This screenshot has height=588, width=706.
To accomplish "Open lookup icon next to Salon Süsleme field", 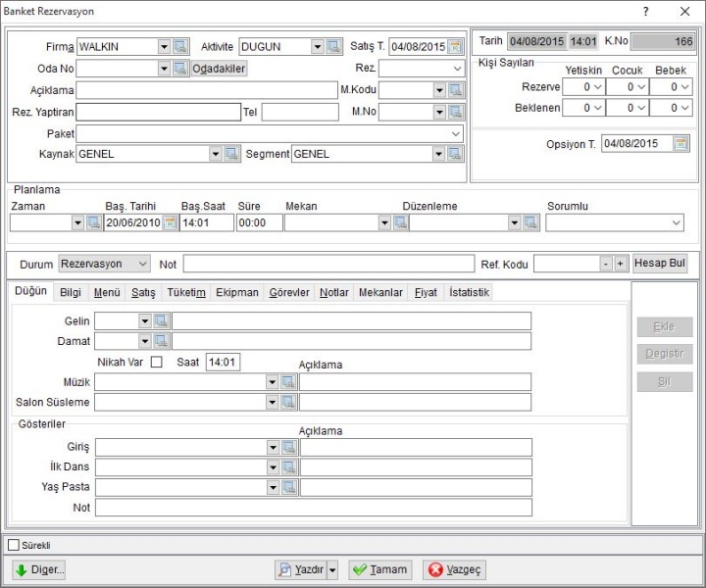I will click(288, 402).
